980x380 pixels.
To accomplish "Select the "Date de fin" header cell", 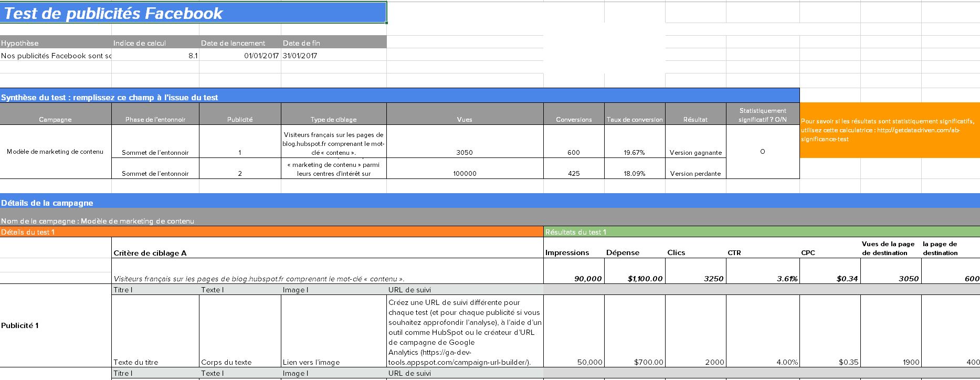I will point(334,43).
